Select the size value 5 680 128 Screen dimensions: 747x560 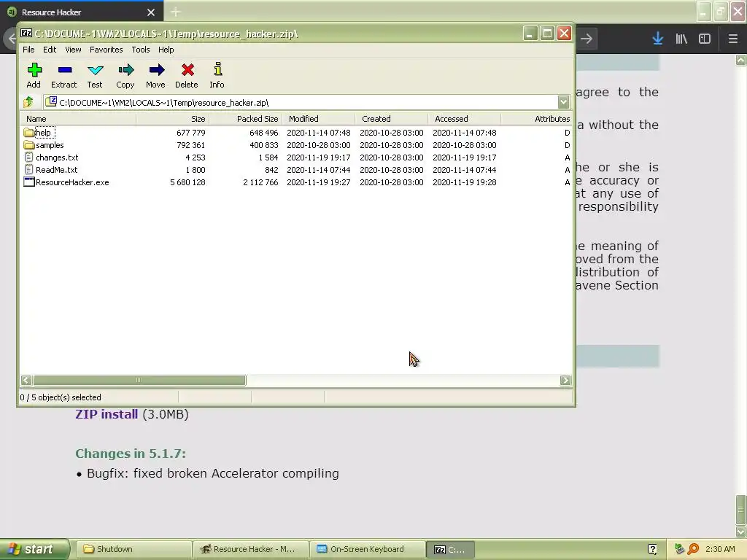(187, 182)
